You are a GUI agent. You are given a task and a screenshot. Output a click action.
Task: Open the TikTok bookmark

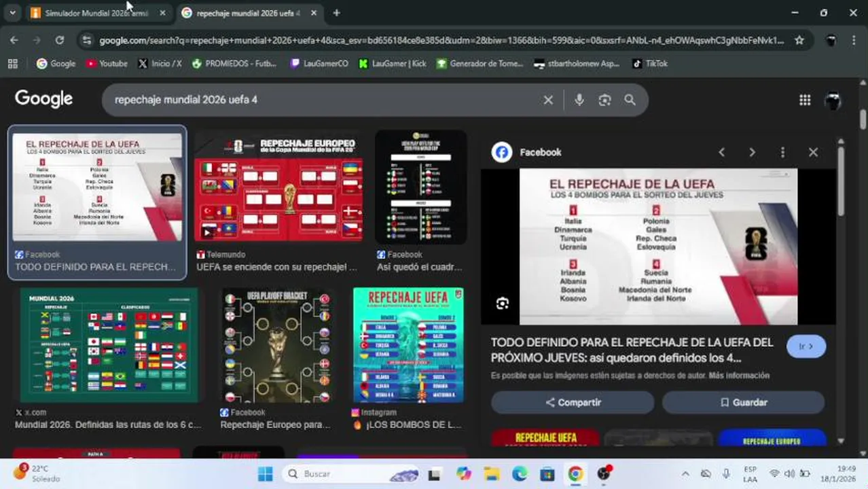click(x=650, y=63)
